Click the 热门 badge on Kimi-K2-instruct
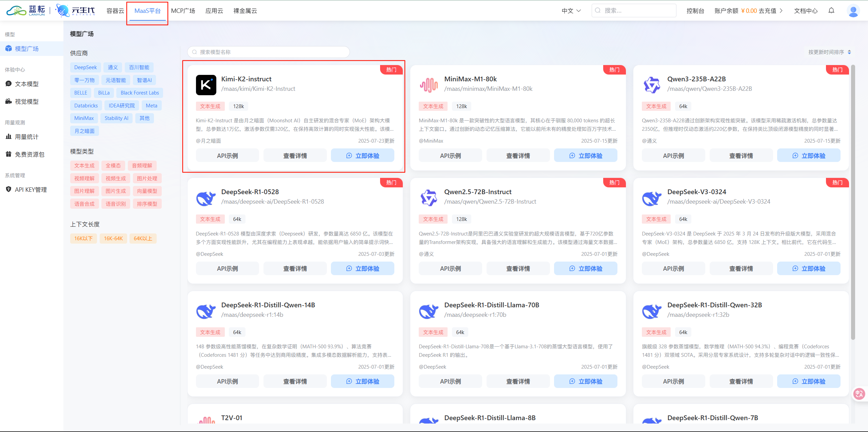Image resolution: width=868 pixels, height=432 pixels. [391, 69]
